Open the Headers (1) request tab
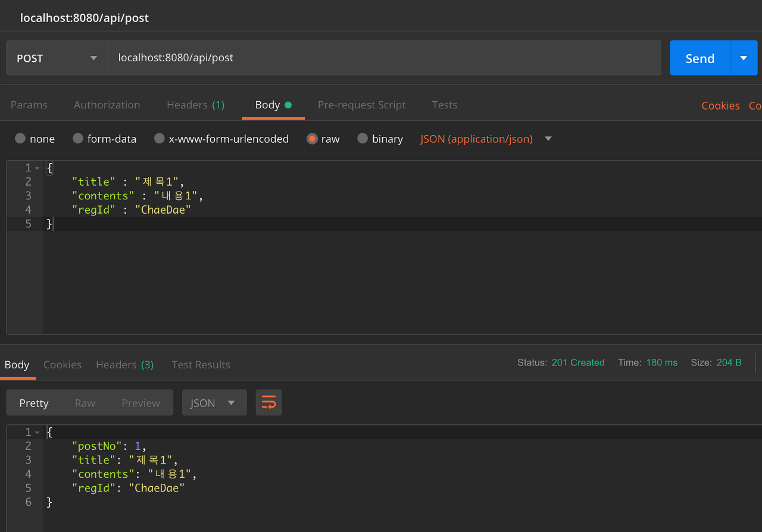The height and width of the screenshot is (532, 762). [195, 105]
